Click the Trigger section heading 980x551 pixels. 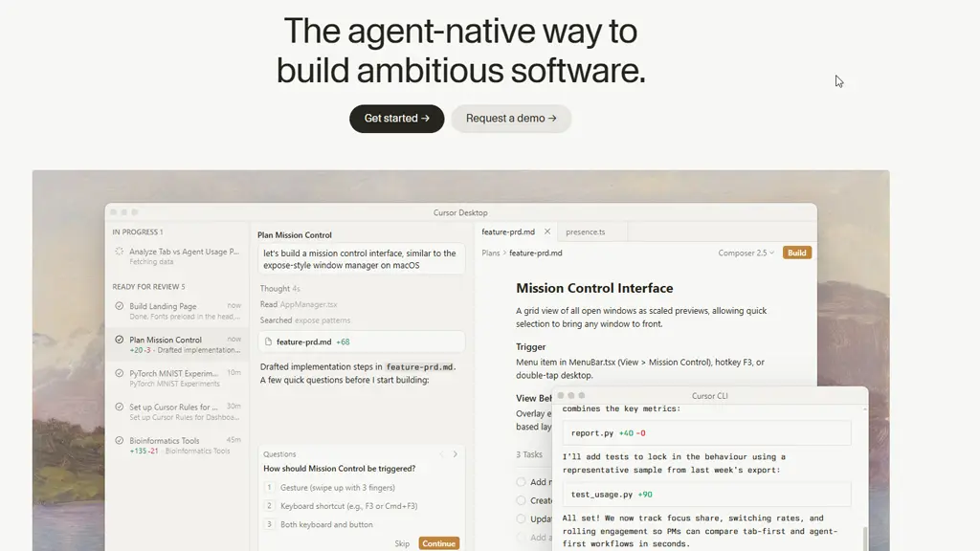click(530, 346)
